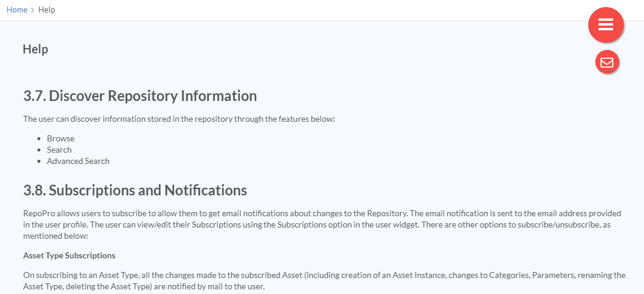This screenshot has height=294, width=644.
Task: Click the sentence introducing the repository features list
Action: pyautogui.click(x=179, y=119)
